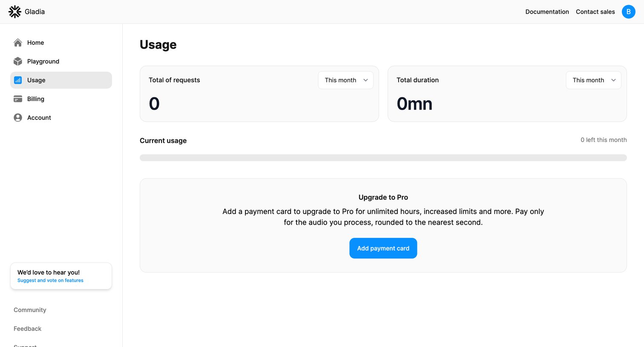Click the Usage bar chart icon
Viewport: 644px width, 347px height.
click(18, 80)
